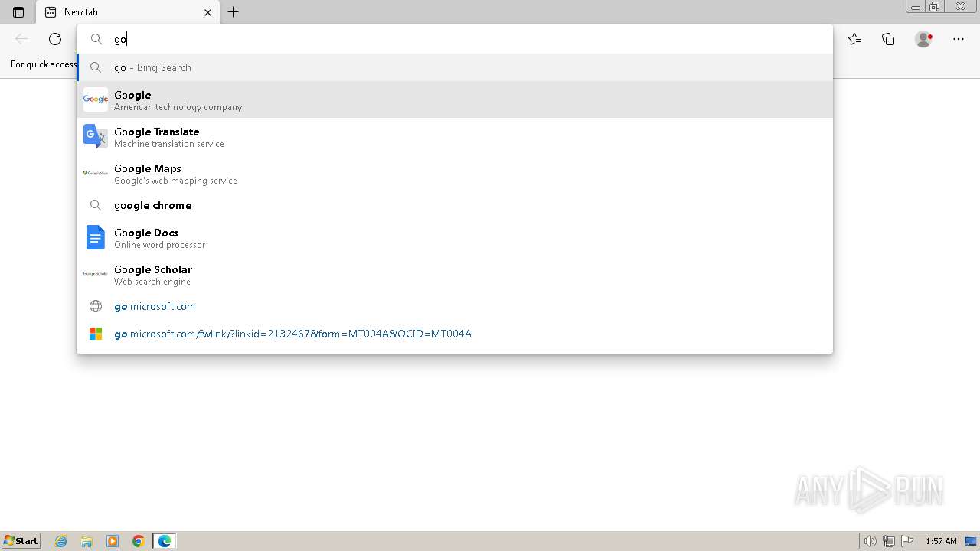Click the Google Translate icon
This screenshot has height=551, width=980.
(96, 136)
